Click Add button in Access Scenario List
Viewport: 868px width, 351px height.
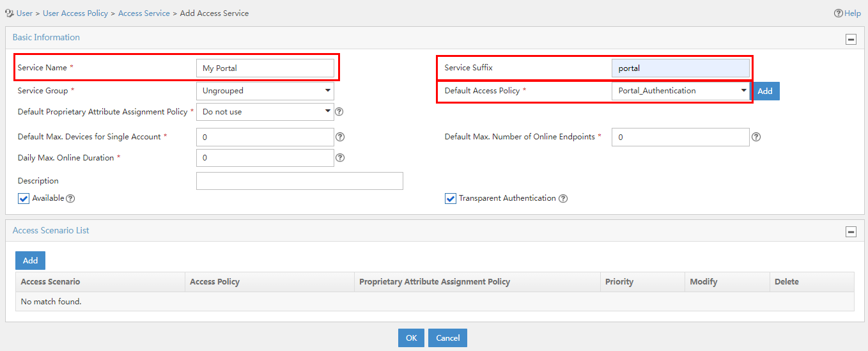pos(30,260)
